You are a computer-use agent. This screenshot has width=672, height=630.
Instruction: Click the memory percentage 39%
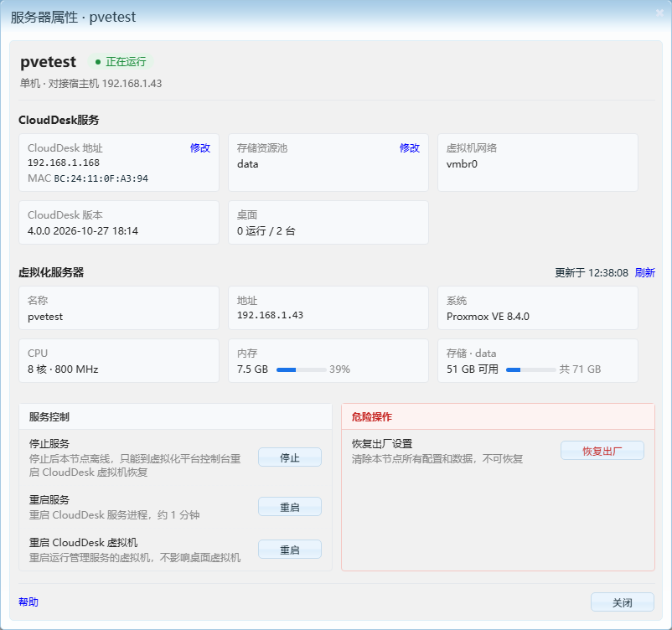point(340,369)
